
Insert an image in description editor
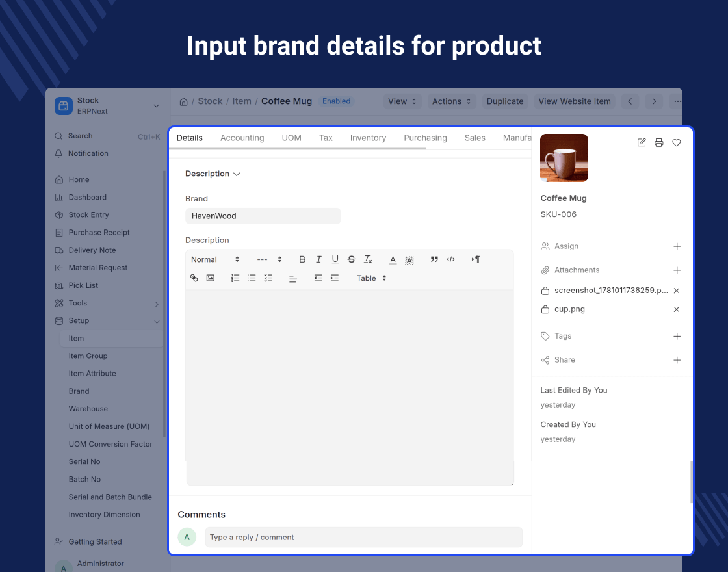(x=211, y=278)
